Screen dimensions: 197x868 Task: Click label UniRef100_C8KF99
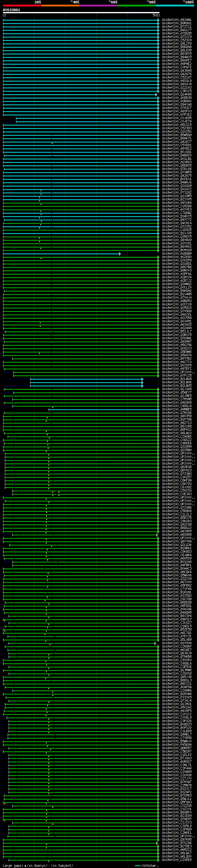pyautogui.click(x=176, y=480)
